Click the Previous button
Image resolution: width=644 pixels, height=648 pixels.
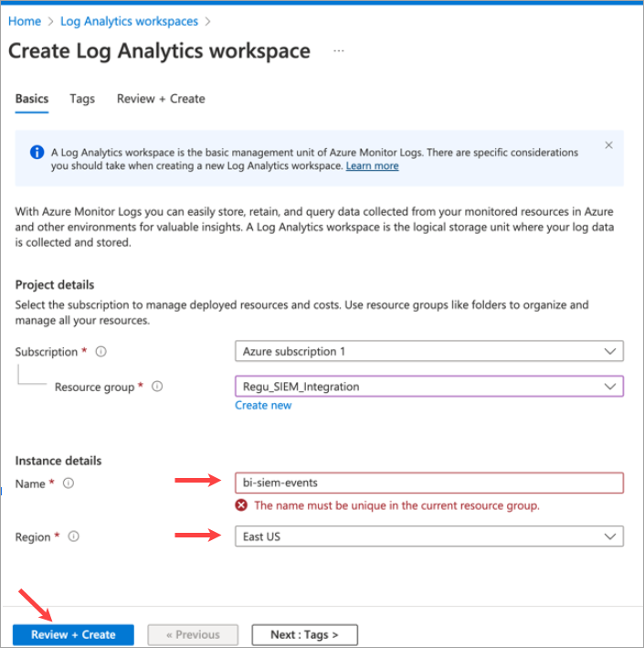pyautogui.click(x=193, y=634)
